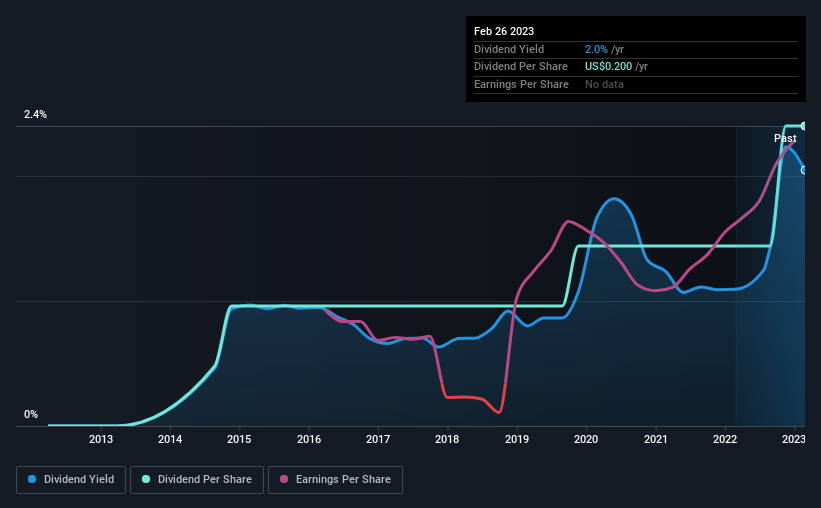Toggle the Dividend Yield legend button
Viewport: 821px width, 508px height.
tap(71, 480)
